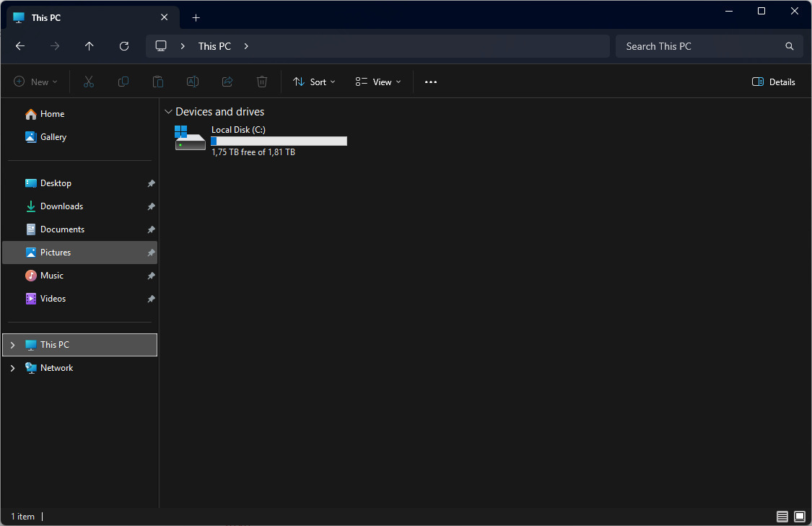The height and width of the screenshot is (526, 812).
Task: Click the Copy icon in toolbar
Action: tap(123, 82)
